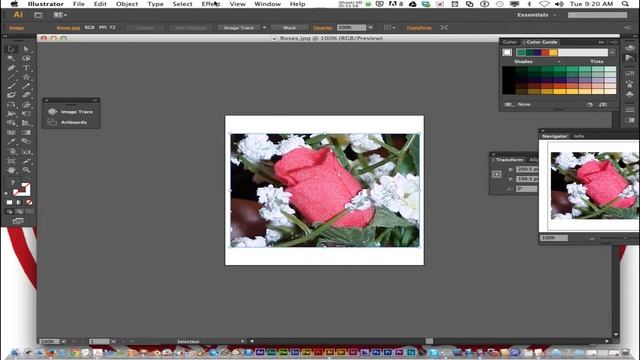Select the Lasso tool
This screenshot has width=640, height=360.
pyautogui.click(x=26, y=58)
